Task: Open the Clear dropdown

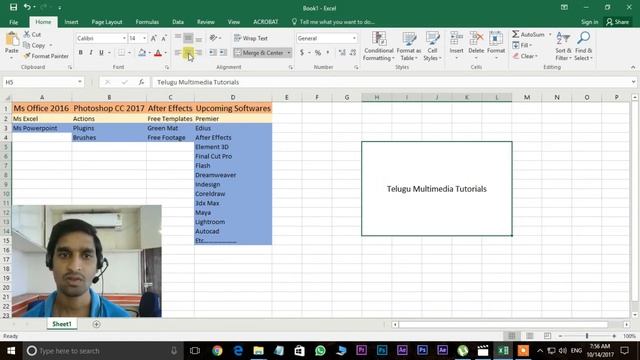Action: (x=525, y=56)
